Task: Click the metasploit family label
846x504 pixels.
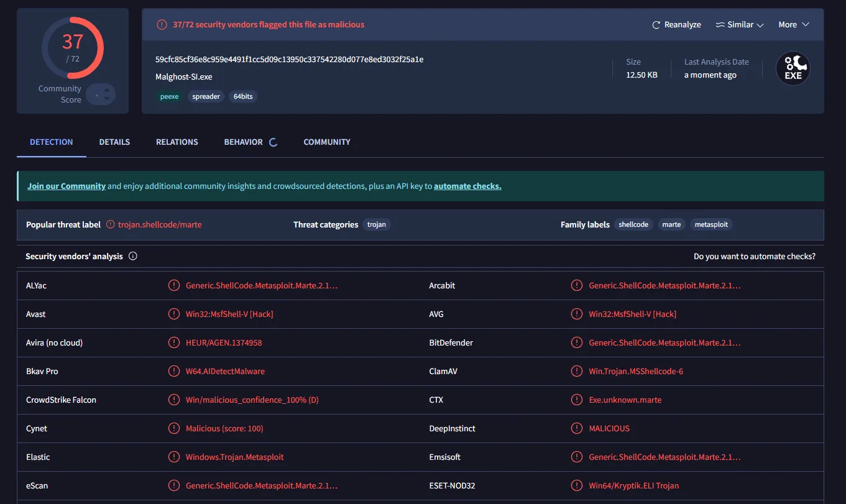Action: pyautogui.click(x=710, y=224)
